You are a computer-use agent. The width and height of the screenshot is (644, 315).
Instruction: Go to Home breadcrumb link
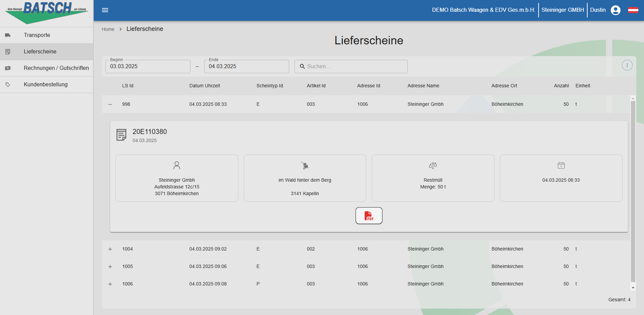click(108, 29)
